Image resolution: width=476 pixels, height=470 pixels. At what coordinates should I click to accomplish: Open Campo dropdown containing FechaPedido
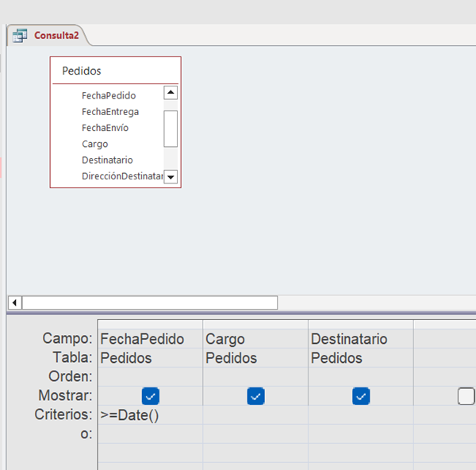click(x=150, y=339)
